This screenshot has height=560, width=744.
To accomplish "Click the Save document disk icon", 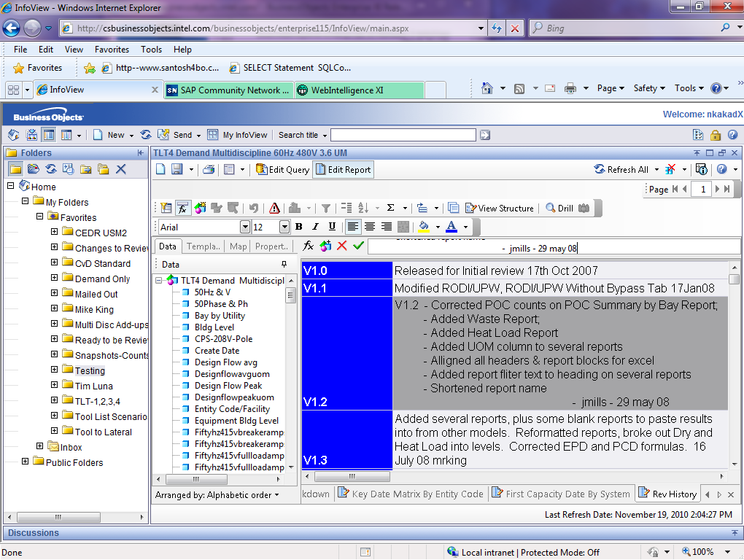I will (177, 169).
